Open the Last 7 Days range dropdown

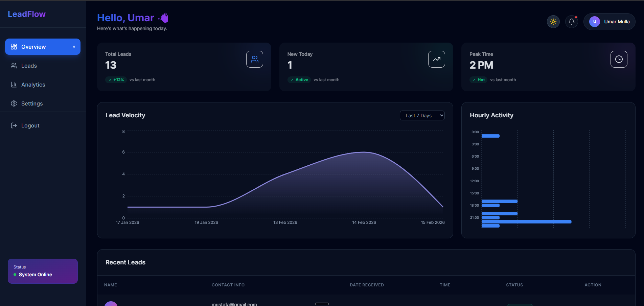pyautogui.click(x=422, y=116)
